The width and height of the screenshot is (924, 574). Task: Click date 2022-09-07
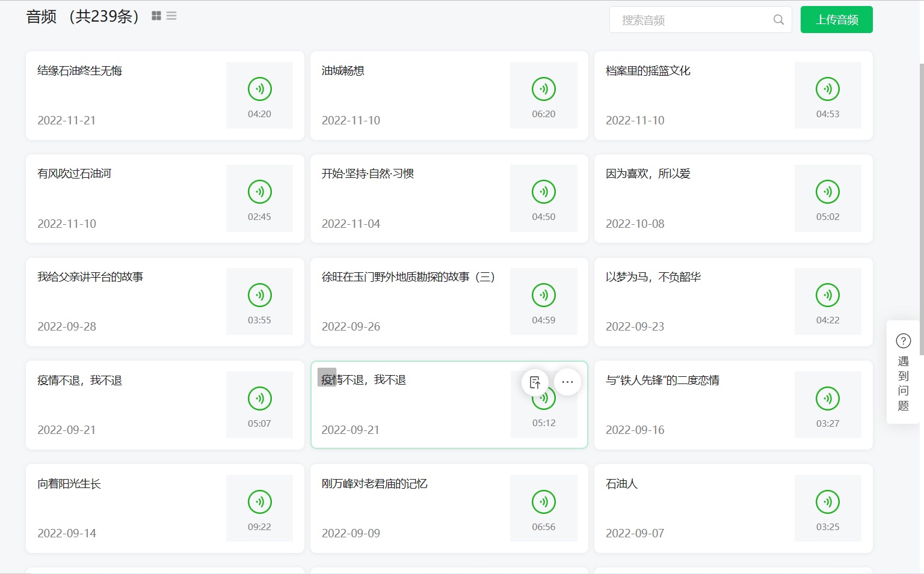pyautogui.click(x=635, y=533)
